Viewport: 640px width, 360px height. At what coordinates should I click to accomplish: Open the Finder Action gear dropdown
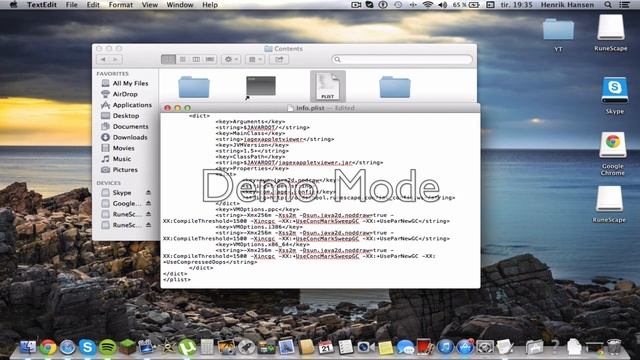pyautogui.click(x=231, y=60)
